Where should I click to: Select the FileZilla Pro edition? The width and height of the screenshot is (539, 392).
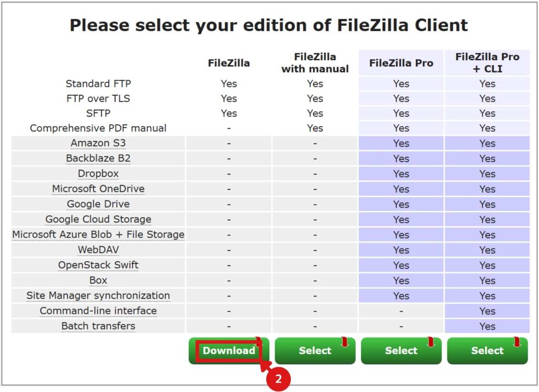click(401, 350)
